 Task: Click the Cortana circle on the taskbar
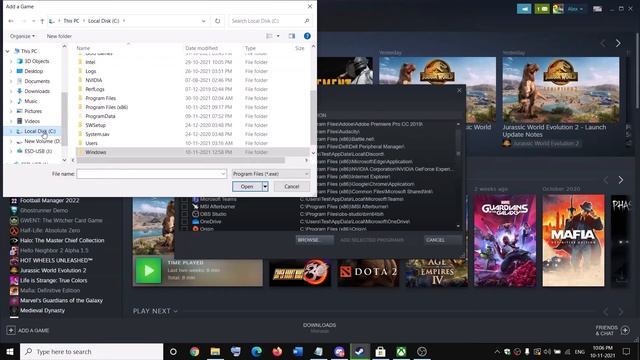click(173, 351)
